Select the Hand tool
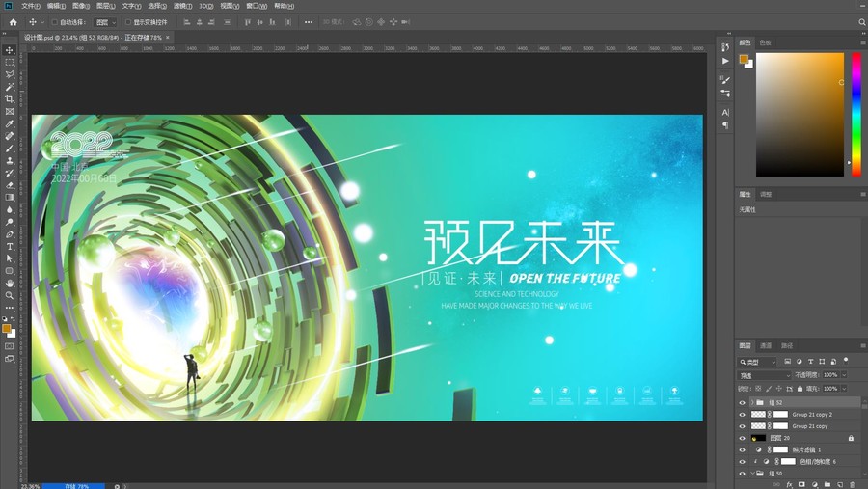The height and width of the screenshot is (489, 868). 10,283
